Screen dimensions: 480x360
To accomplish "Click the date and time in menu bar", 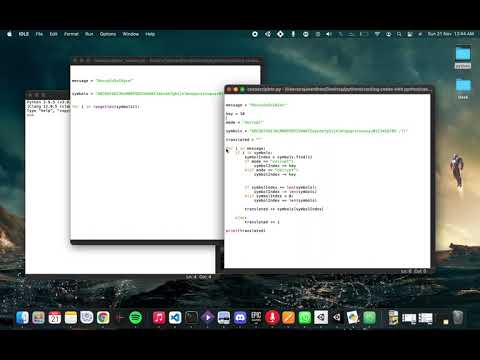I will (451, 34).
